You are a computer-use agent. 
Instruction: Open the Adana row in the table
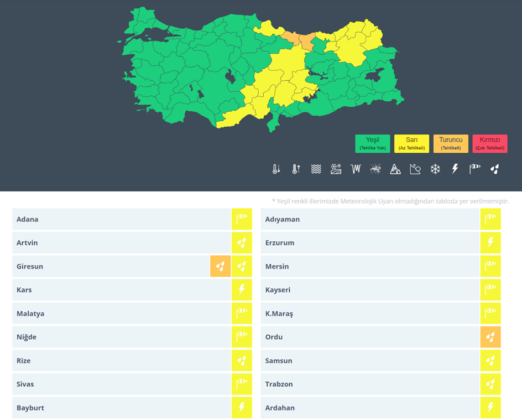coord(122,220)
